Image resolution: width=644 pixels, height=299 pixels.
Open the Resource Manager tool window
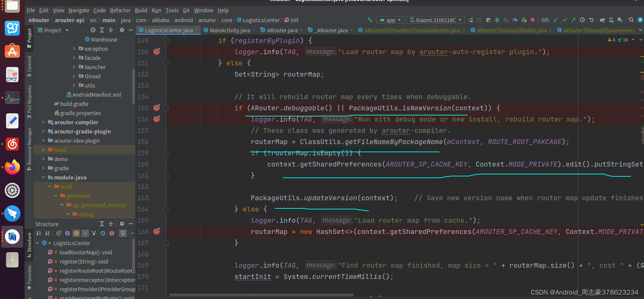click(29, 149)
